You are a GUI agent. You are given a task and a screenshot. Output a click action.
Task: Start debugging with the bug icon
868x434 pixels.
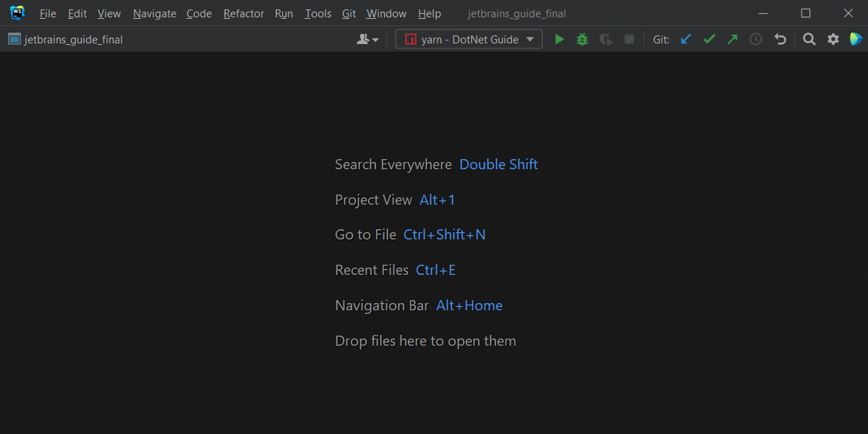pos(582,39)
